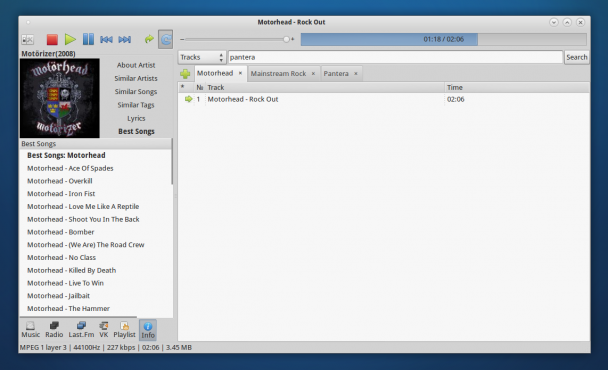The width and height of the screenshot is (608, 370).
Task: Open the VK panel
Action: [104, 330]
